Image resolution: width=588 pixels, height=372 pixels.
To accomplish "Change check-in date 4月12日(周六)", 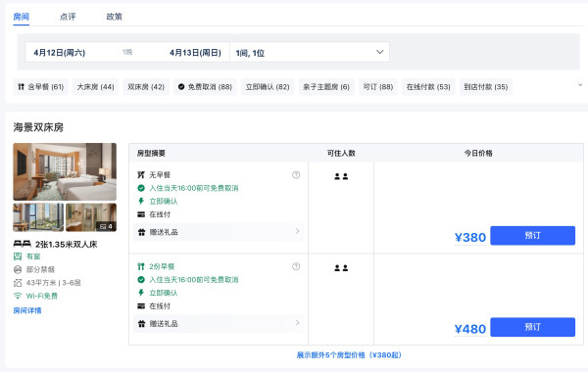I will click(x=60, y=53).
